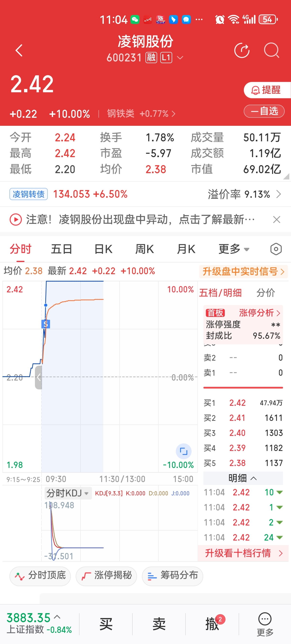Viewport: 291px width, 644px height.
Task: Tap 成交量 50.11万 value
Action: (x=262, y=137)
